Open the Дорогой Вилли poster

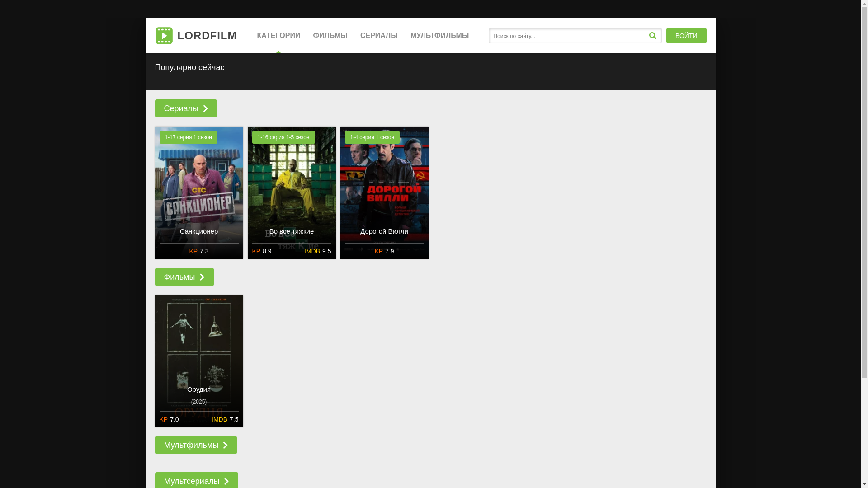[x=384, y=192]
